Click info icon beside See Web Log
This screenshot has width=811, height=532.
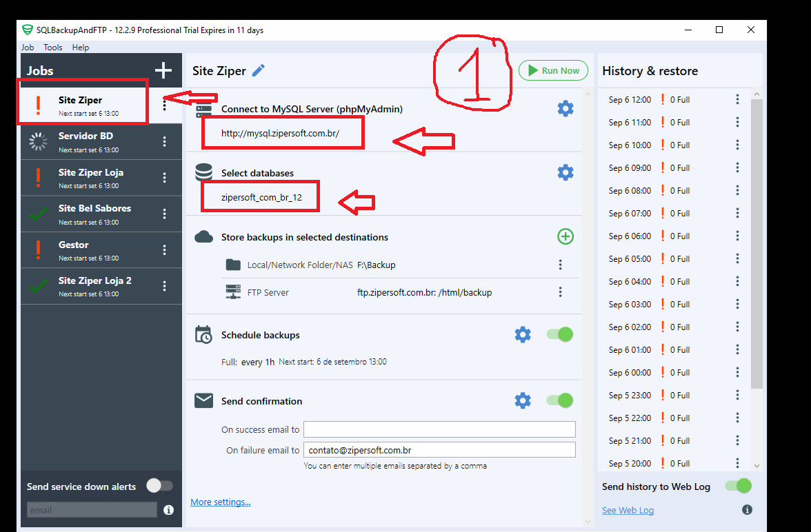[747, 510]
